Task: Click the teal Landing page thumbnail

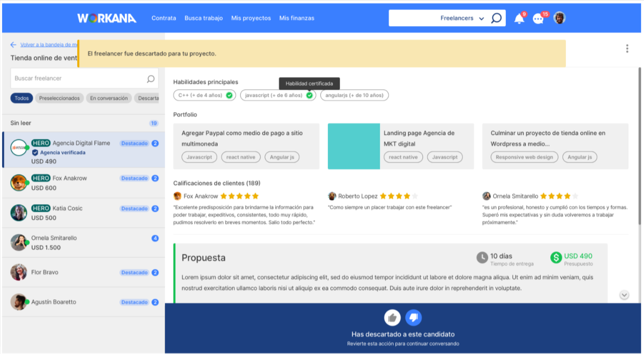Action: 354,146
